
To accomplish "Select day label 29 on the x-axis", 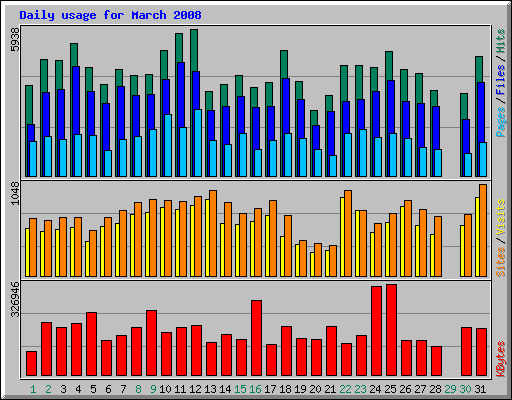I will click(450, 389).
